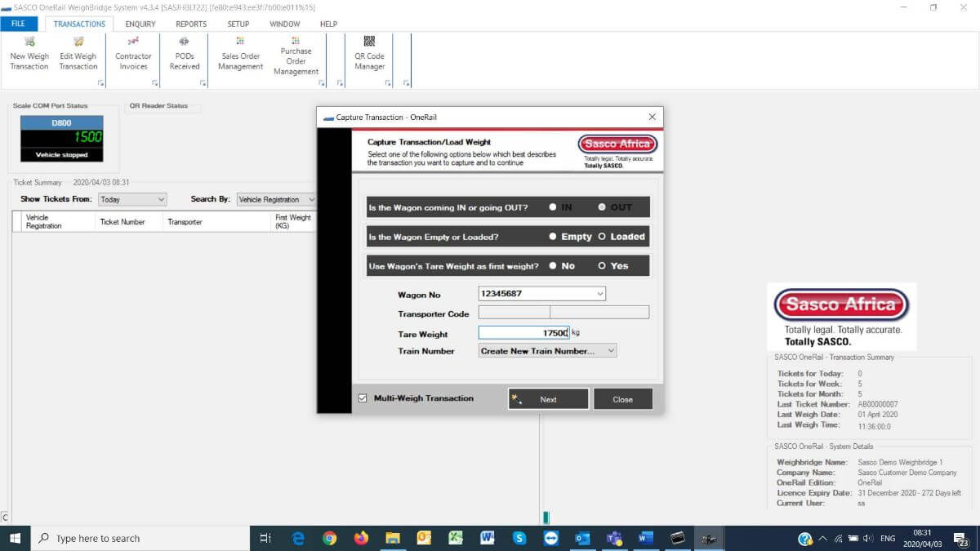Open Contractor Invoices from the ribbon

click(133, 53)
